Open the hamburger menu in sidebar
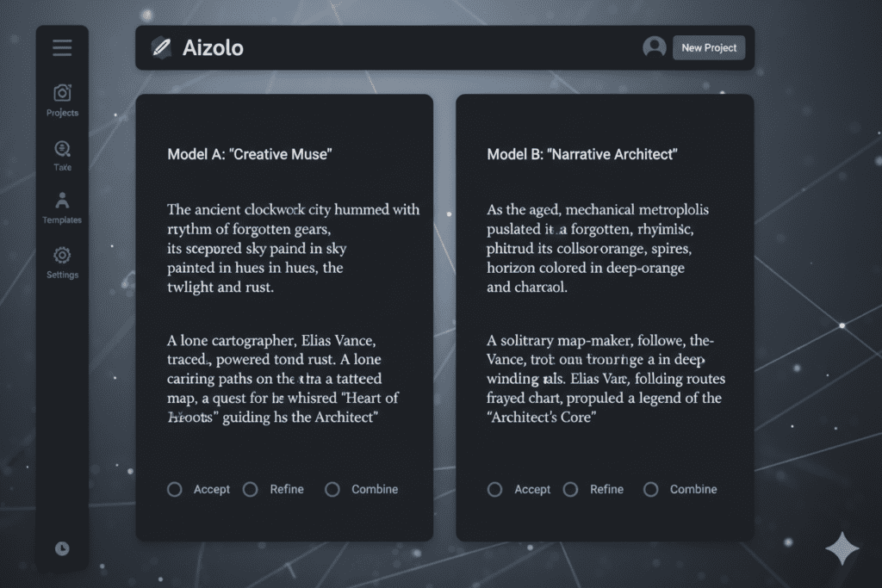This screenshot has width=882, height=588. click(62, 48)
